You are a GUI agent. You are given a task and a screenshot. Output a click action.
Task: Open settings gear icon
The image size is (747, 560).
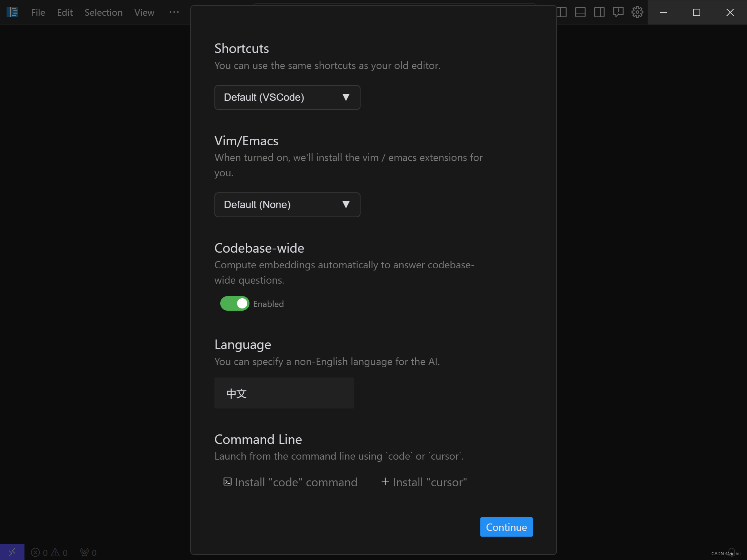(637, 12)
